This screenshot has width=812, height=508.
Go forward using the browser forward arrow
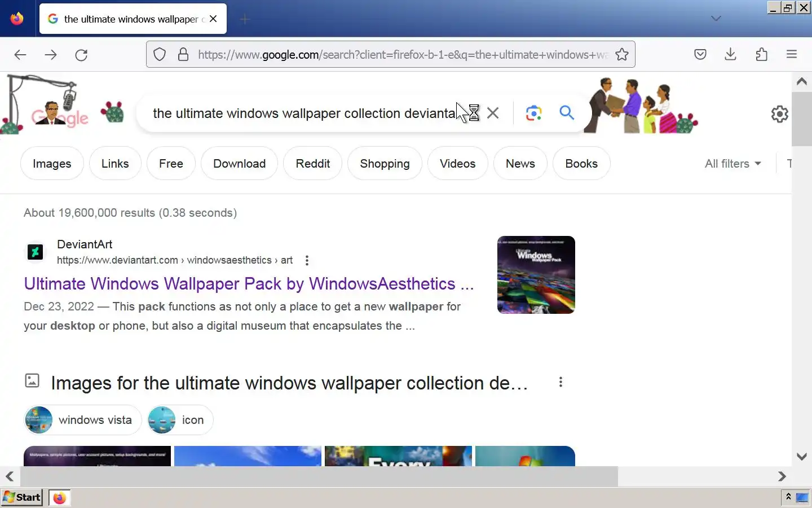51,55
